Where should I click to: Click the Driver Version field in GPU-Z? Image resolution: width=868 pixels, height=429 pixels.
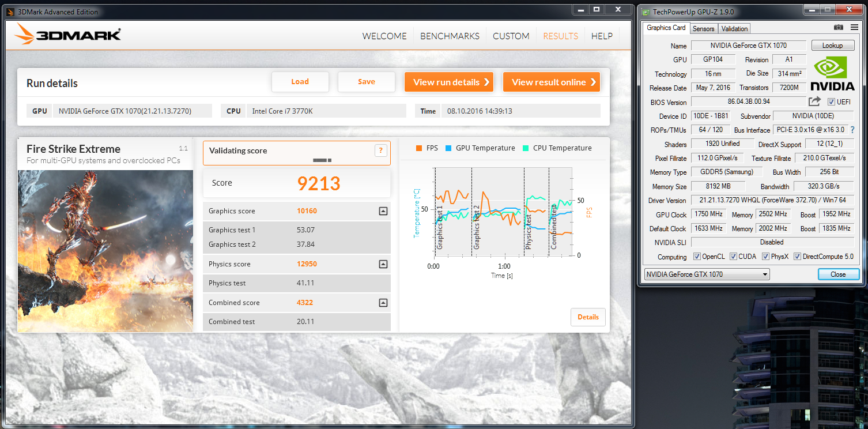[x=772, y=201]
